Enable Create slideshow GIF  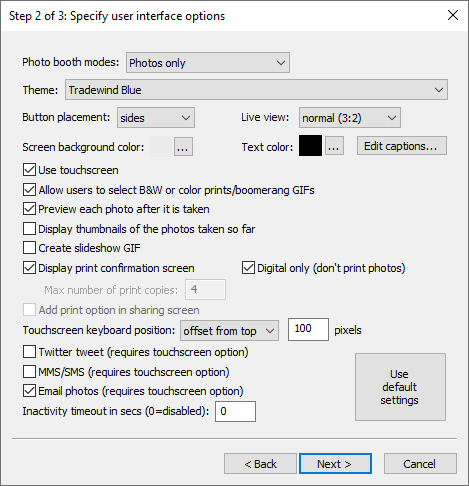29,248
